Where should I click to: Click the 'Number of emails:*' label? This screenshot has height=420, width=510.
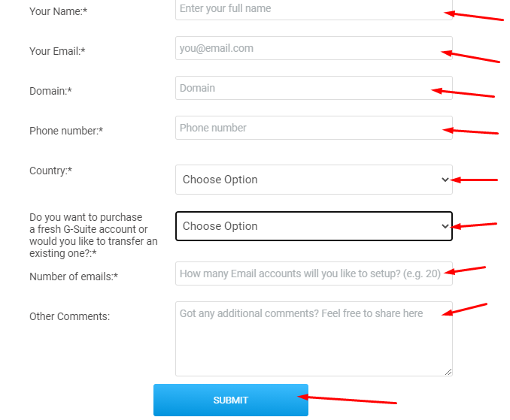coord(74,276)
